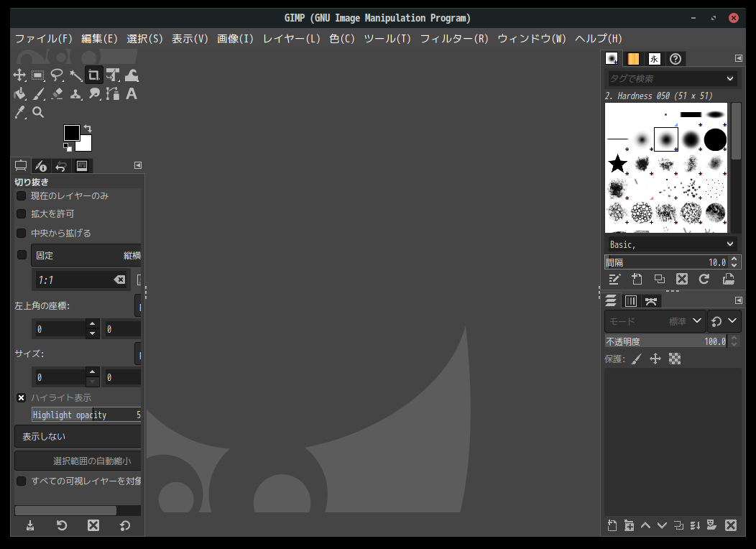Enable the 中央から拡げる checkbox
The image size is (756, 549).
22,234
